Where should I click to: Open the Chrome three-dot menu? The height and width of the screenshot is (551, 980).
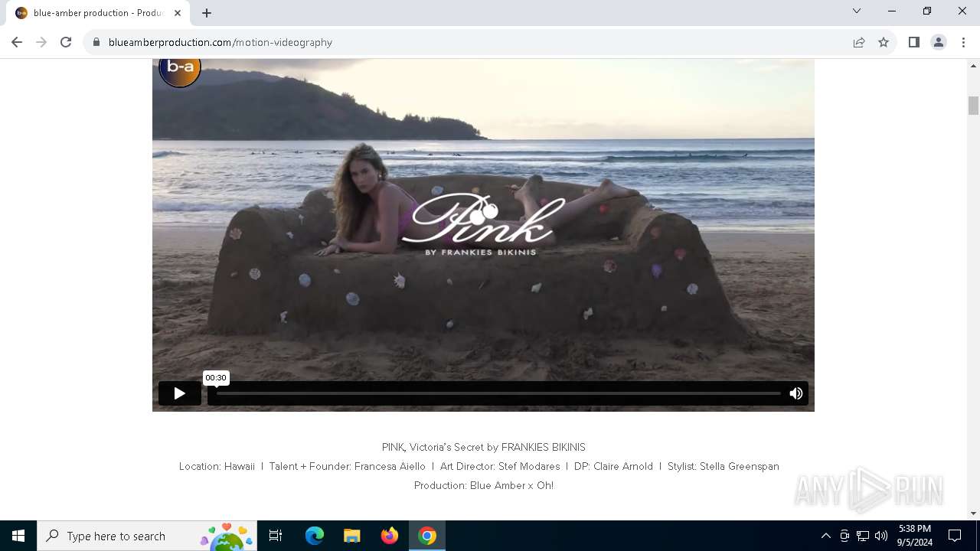click(963, 42)
